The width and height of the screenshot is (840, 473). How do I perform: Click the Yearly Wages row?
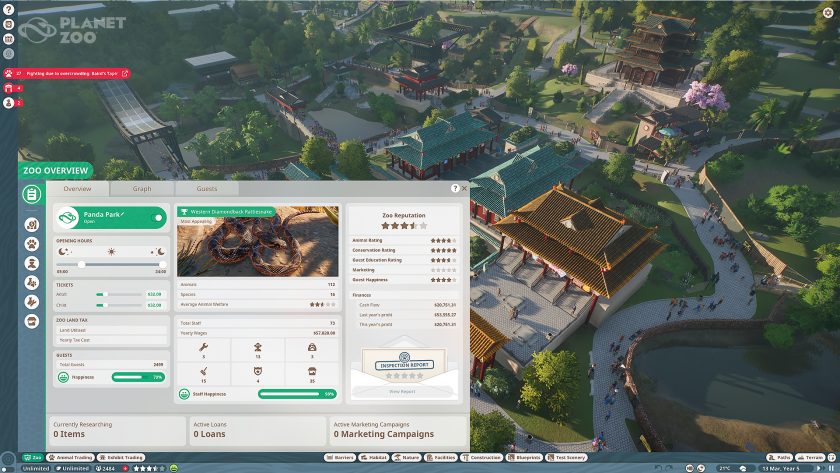pyautogui.click(x=258, y=333)
